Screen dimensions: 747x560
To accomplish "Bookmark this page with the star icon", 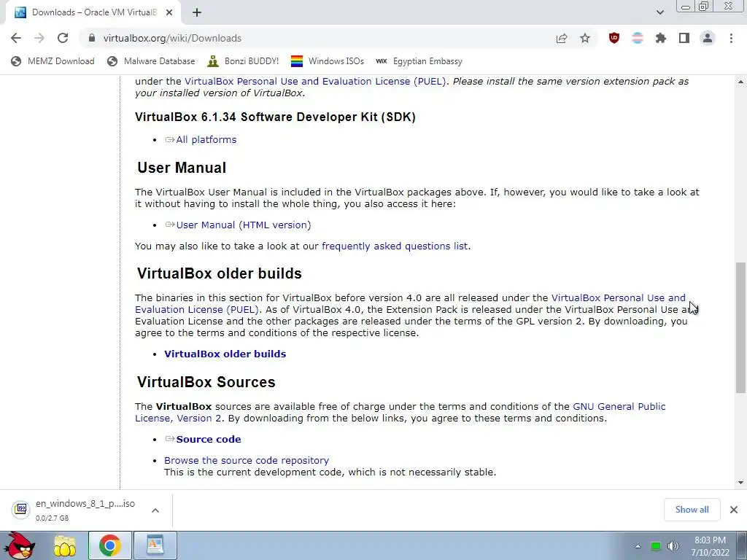I will tap(585, 38).
